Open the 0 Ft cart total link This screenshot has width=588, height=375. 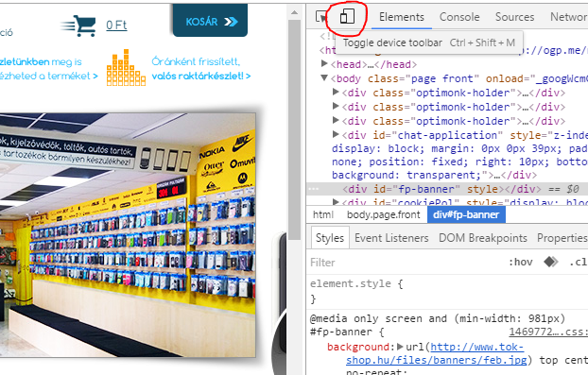coord(116,26)
